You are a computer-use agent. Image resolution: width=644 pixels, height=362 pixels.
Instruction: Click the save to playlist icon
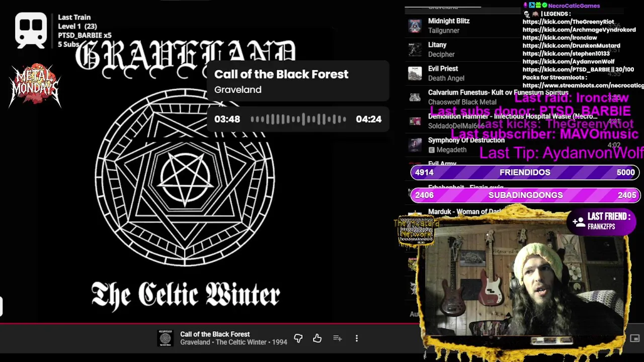coord(337,338)
